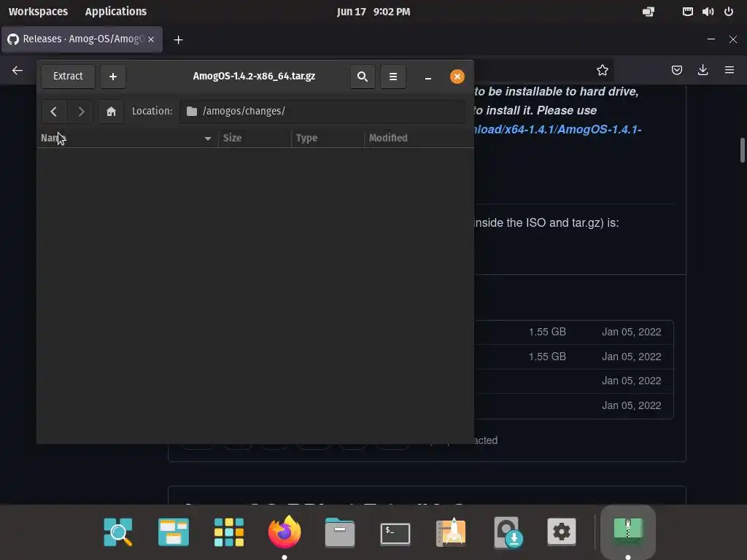Open the Applications menu
Screen dimensions: 747x560
pyautogui.click(x=116, y=12)
